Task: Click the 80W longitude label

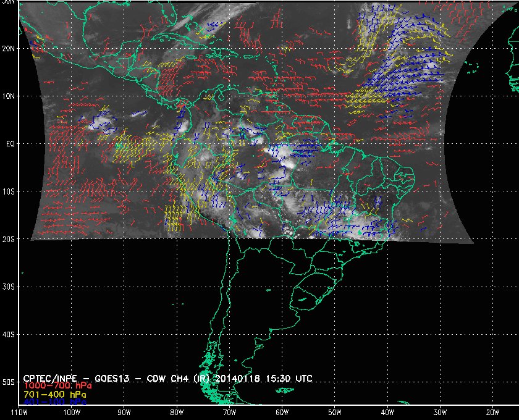Action: point(177,412)
